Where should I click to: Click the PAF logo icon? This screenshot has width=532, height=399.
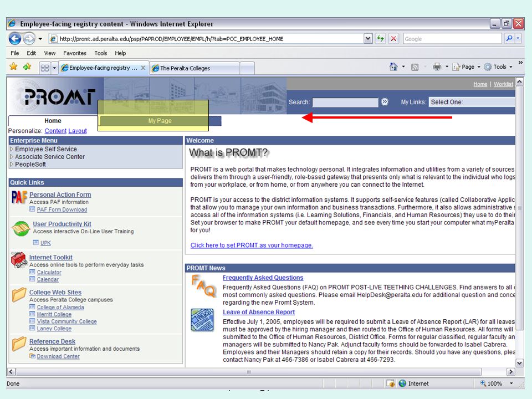(x=19, y=197)
